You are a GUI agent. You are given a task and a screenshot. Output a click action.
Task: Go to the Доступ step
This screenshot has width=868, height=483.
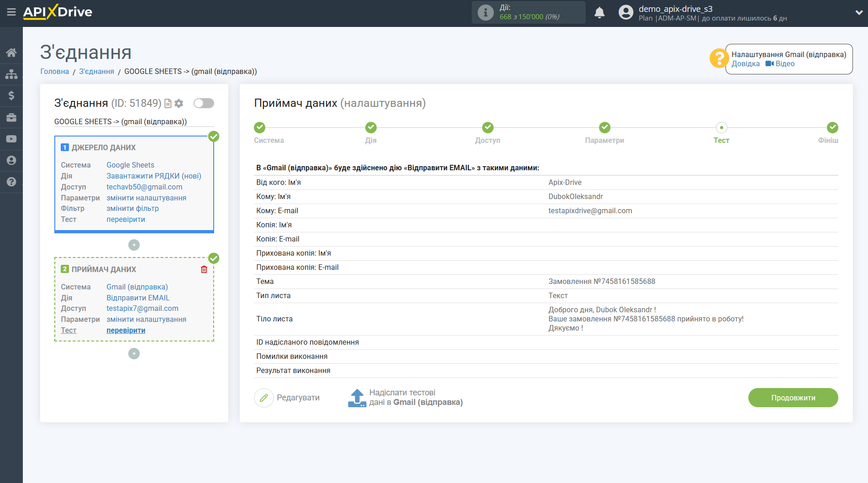(488, 128)
